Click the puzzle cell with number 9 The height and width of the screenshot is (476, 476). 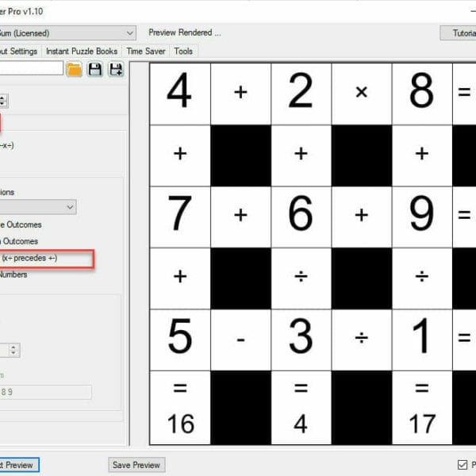422,217
